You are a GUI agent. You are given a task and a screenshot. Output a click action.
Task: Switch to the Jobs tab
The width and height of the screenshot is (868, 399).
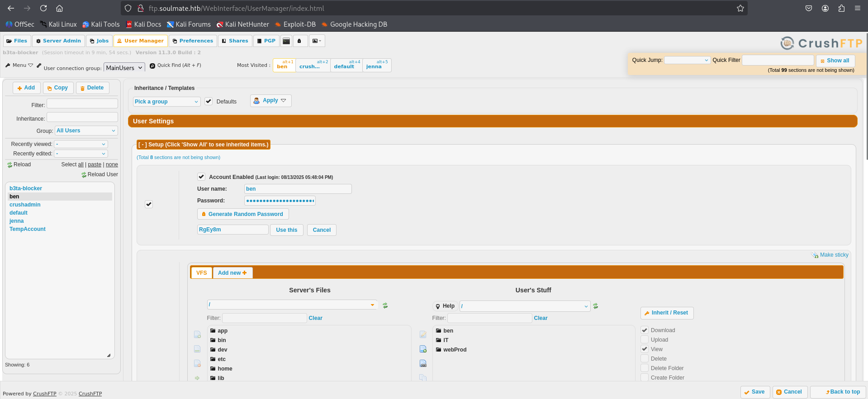(x=99, y=41)
